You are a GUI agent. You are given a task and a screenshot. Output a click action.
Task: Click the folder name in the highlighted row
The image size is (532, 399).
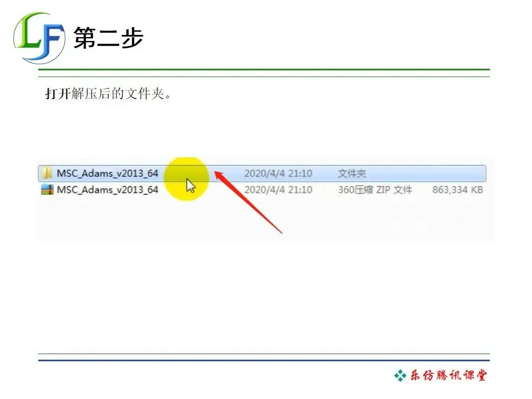coord(108,173)
